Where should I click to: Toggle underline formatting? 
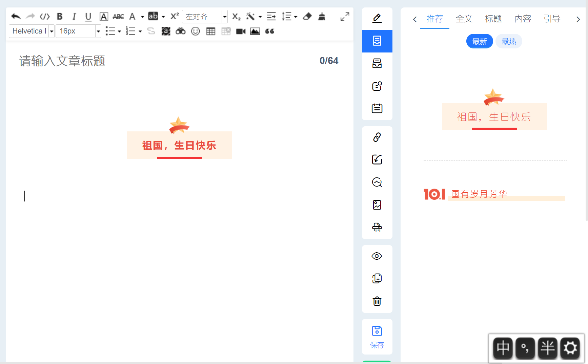click(x=88, y=16)
